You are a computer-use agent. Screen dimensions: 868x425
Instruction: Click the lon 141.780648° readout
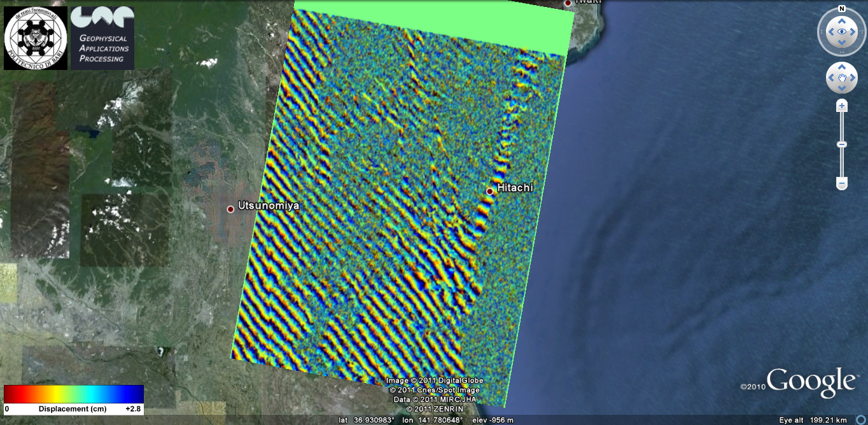433,420
